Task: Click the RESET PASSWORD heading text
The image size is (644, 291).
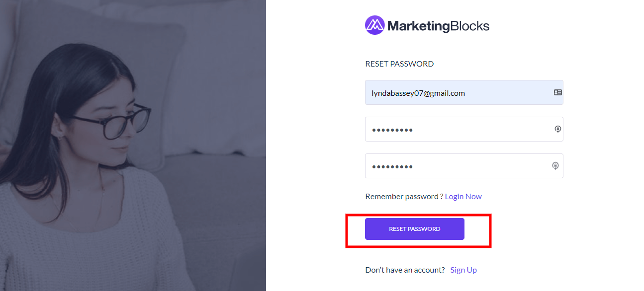Action: pyautogui.click(x=399, y=64)
